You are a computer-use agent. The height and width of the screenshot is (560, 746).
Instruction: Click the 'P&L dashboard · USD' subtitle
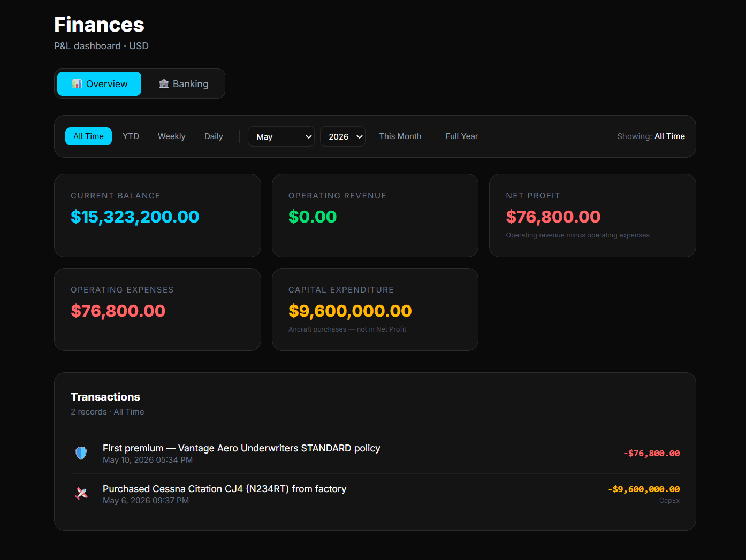(101, 46)
